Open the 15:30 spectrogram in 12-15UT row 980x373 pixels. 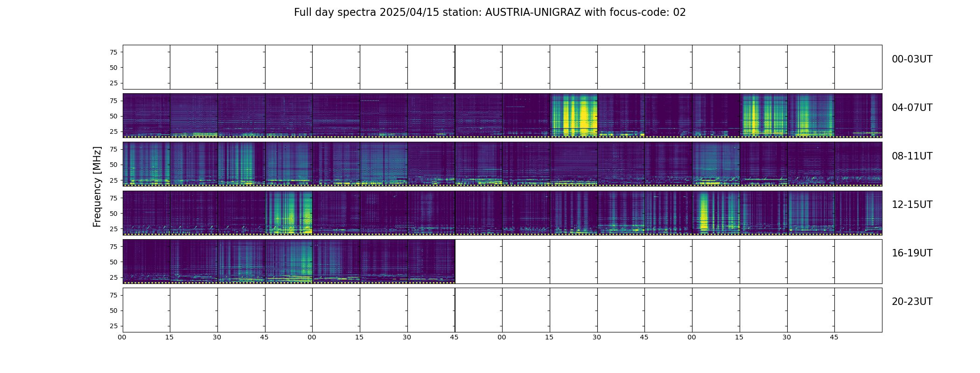(811, 213)
